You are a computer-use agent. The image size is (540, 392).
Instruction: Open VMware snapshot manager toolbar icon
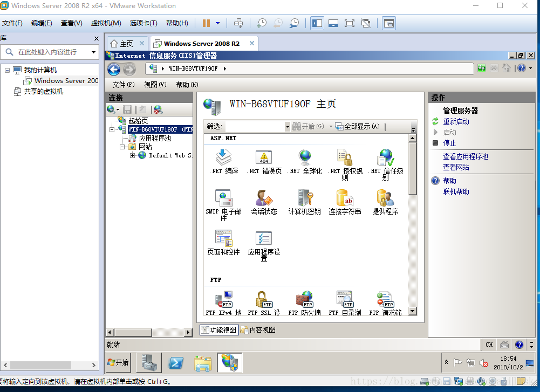(294, 23)
